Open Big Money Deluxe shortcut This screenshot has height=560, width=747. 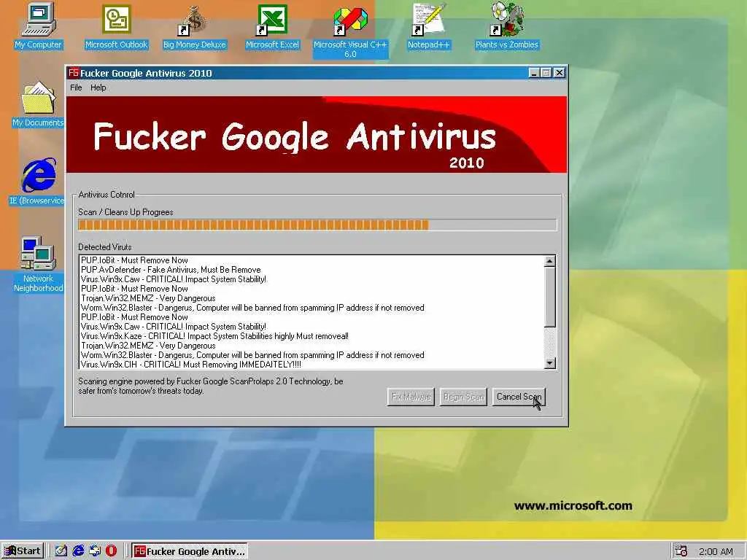(x=194, y=26)
